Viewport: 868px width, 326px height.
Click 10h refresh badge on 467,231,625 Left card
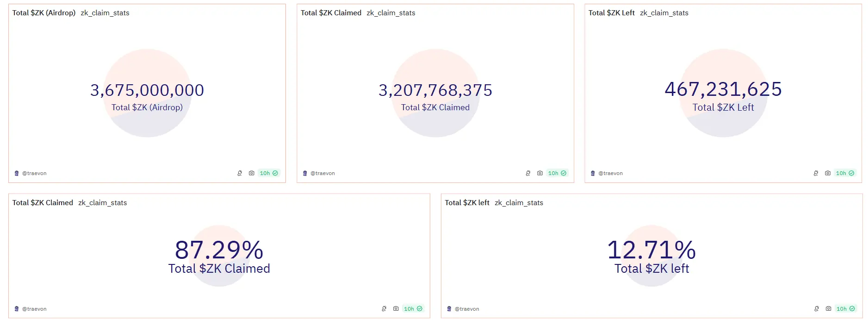(845, 173)
